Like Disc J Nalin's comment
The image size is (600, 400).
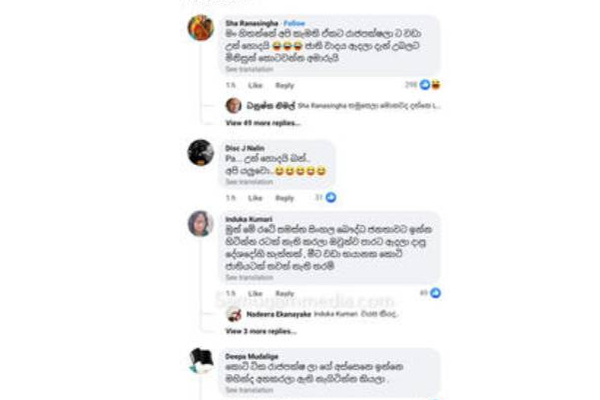[x=255, y=198]
